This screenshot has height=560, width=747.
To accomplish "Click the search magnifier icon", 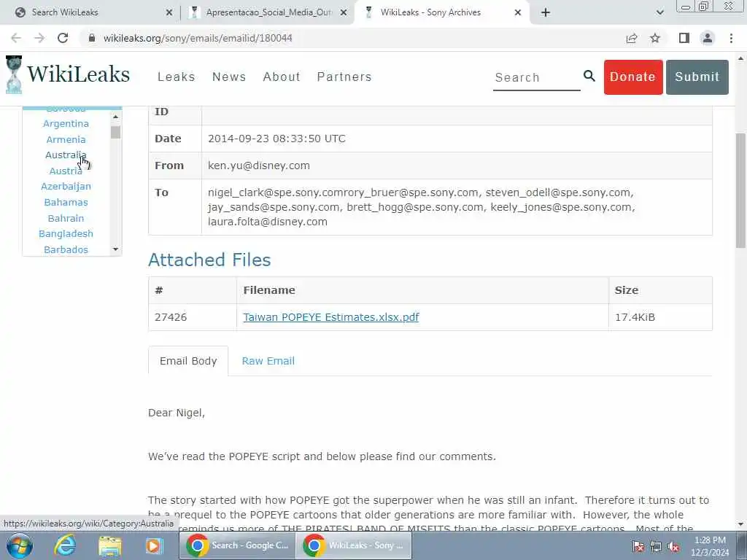I will (589, 76).
